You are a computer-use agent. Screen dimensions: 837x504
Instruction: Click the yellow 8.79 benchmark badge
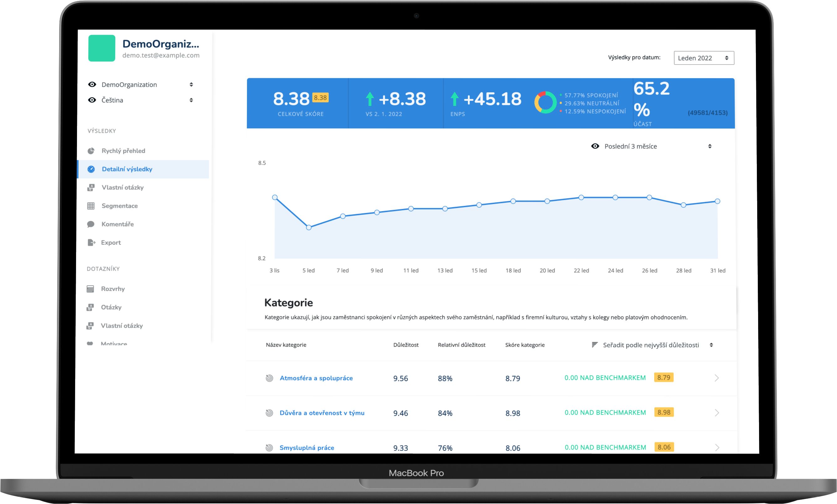664,378
